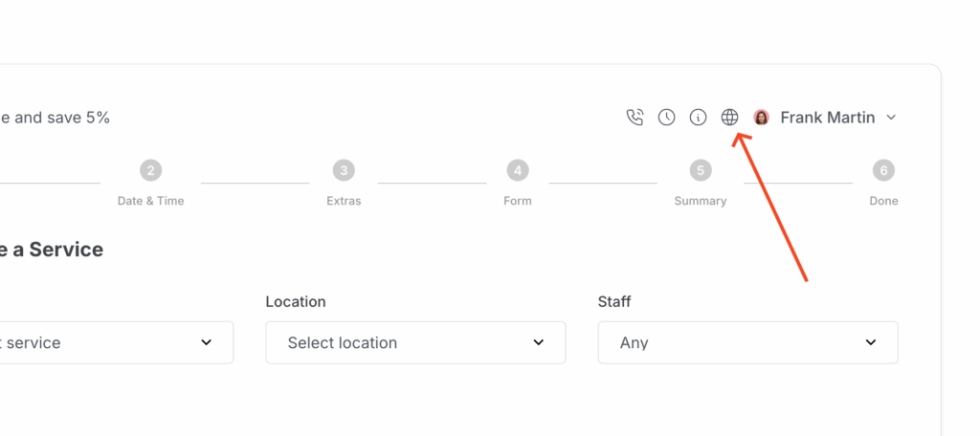This screenshot has width=980, height=436.
Task: Go to step 4 circle
Action: coord(518,170)
